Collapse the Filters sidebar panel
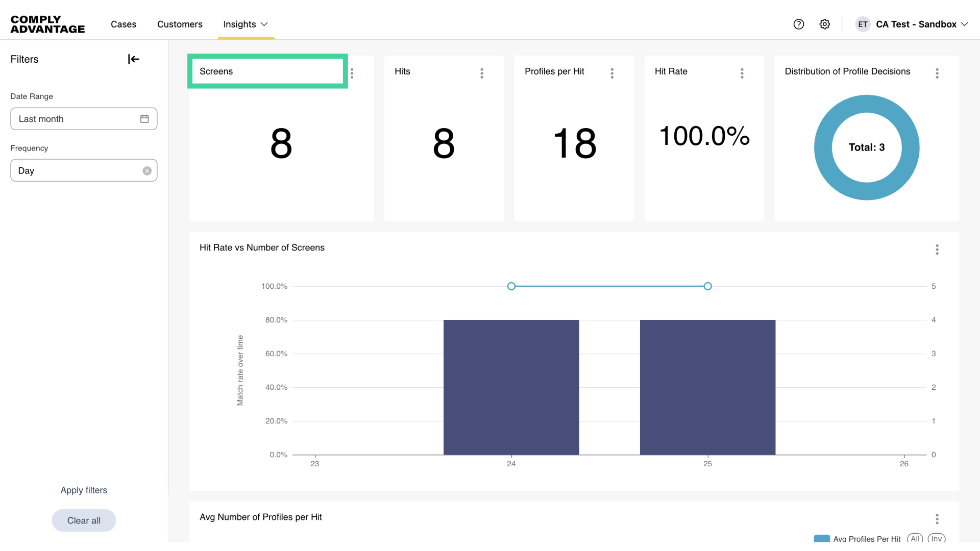Image resolution: width=980 pixels, height=551 pixels. click(133, 59)
